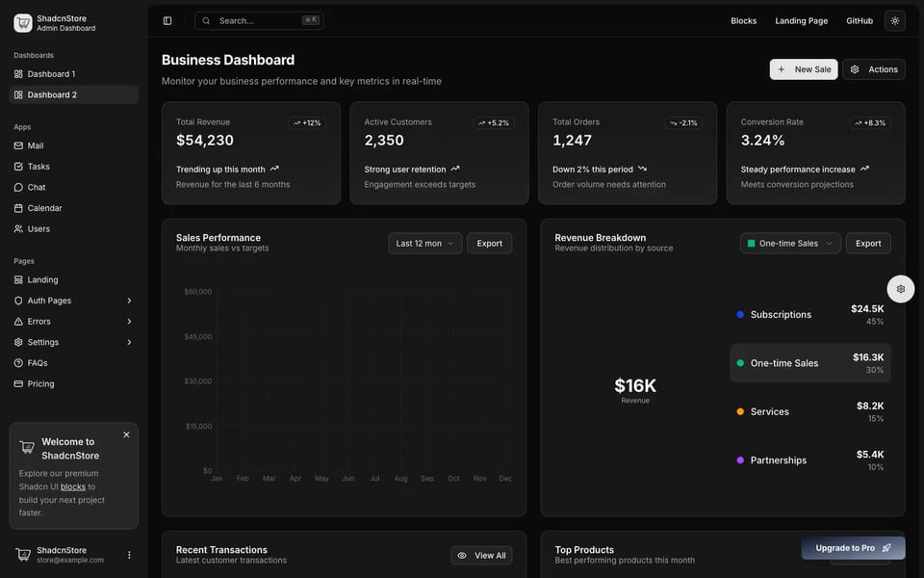Select the One-time Sales breakdown row
Screen dimensions: 924x578
(x=810, y=363)
